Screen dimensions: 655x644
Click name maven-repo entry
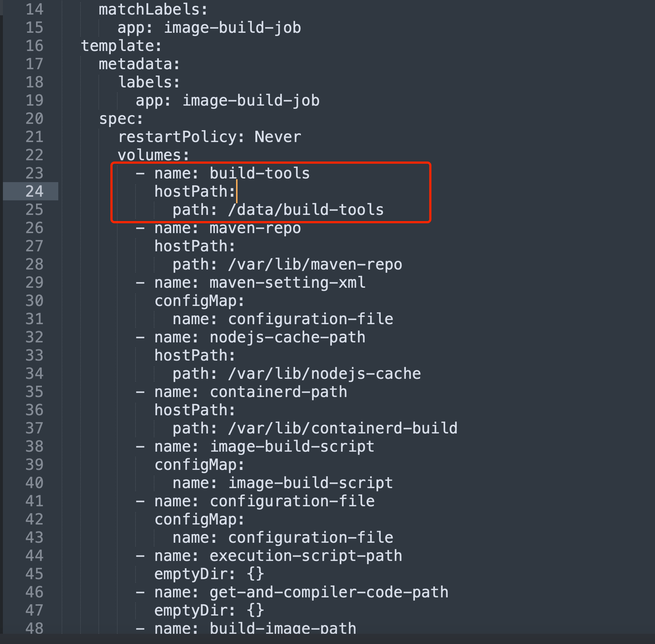228,228
